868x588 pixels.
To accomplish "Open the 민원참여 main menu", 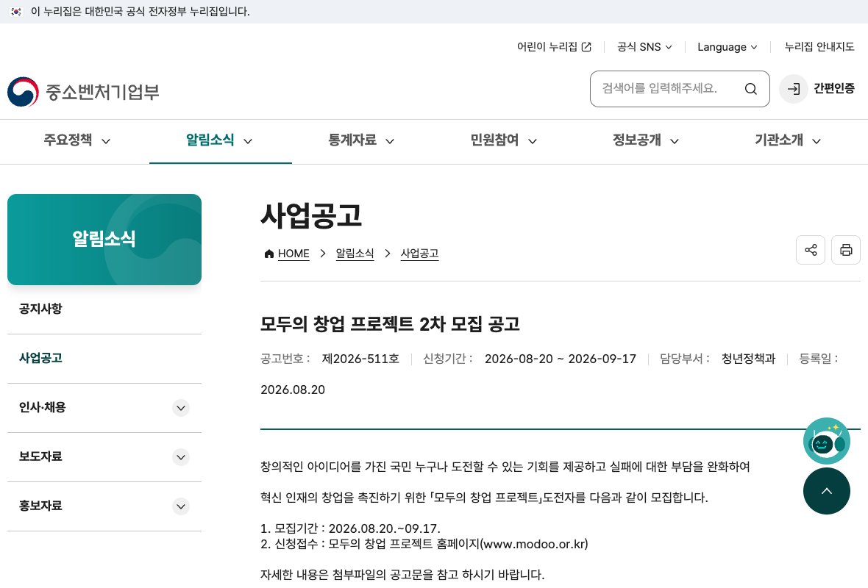I will [x=504, y=140].
